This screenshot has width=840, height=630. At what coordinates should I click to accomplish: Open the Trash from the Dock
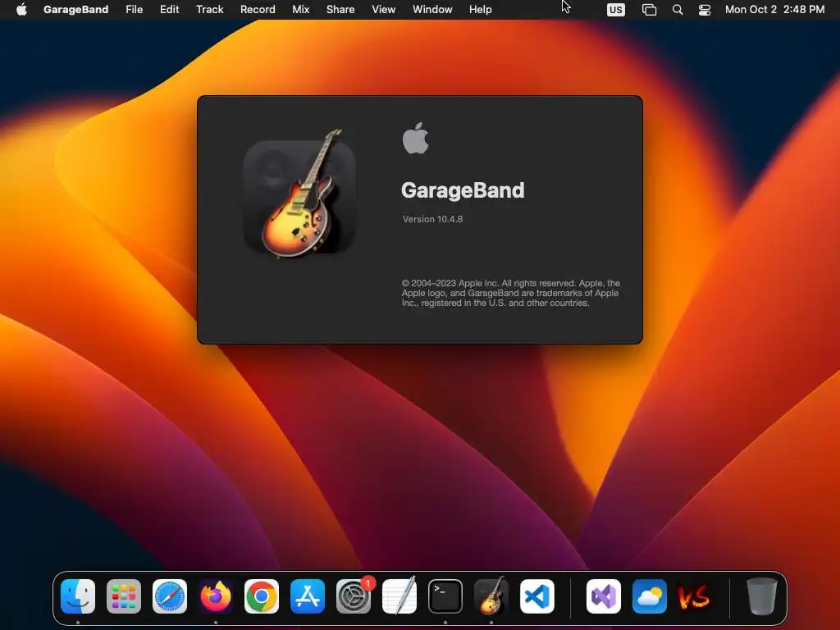point(762,596)
